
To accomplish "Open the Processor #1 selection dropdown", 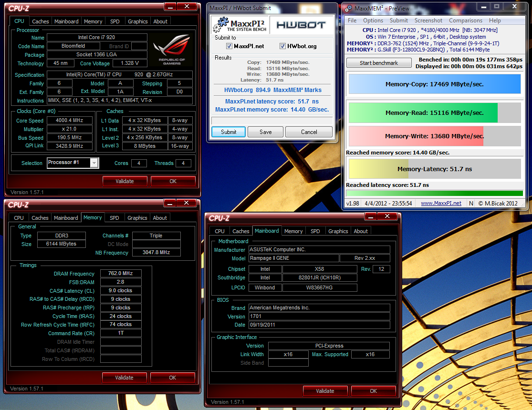I will [94, 163].
